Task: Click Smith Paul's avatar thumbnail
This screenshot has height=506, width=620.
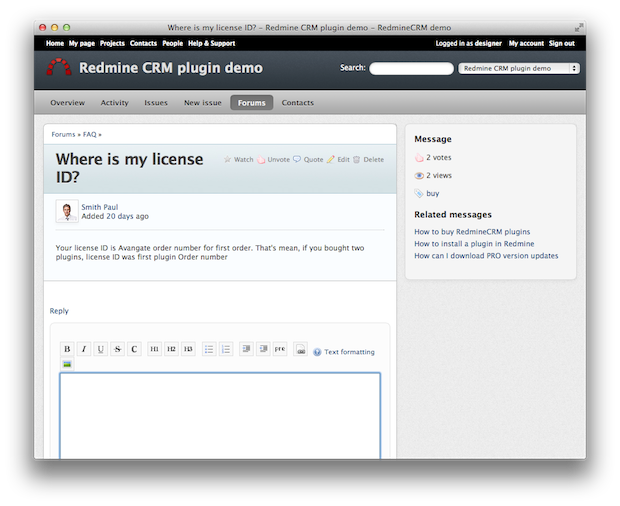Action: click(x=67, y=212)
